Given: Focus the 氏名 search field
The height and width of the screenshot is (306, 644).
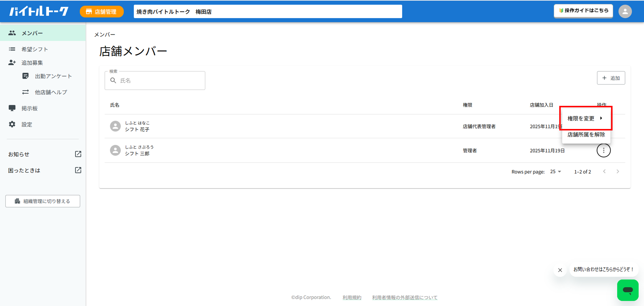Looking at the screenshot, I should click(155, 81).
